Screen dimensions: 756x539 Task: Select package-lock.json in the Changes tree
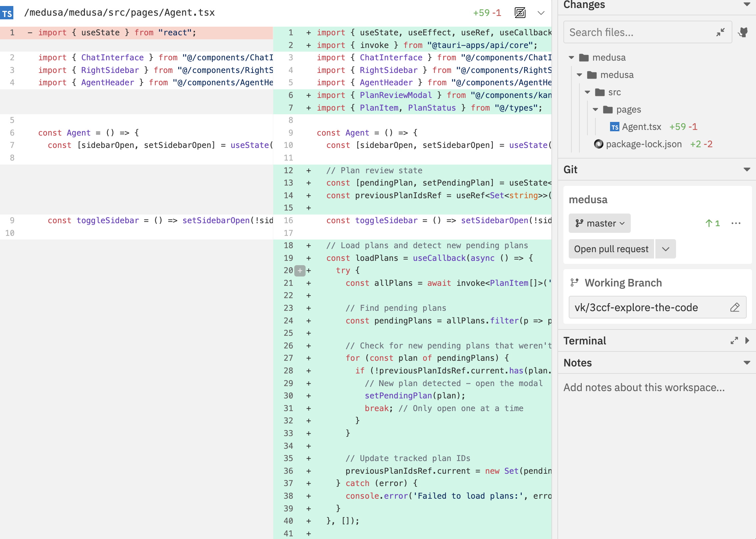pyautogui.click(x=644, y=144)
